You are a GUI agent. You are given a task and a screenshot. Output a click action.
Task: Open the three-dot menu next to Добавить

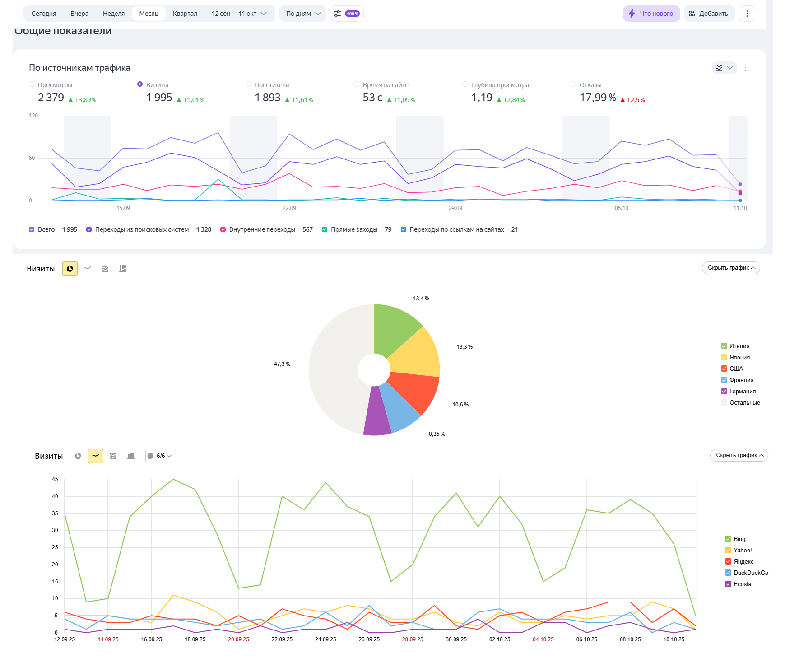[747, 14]
